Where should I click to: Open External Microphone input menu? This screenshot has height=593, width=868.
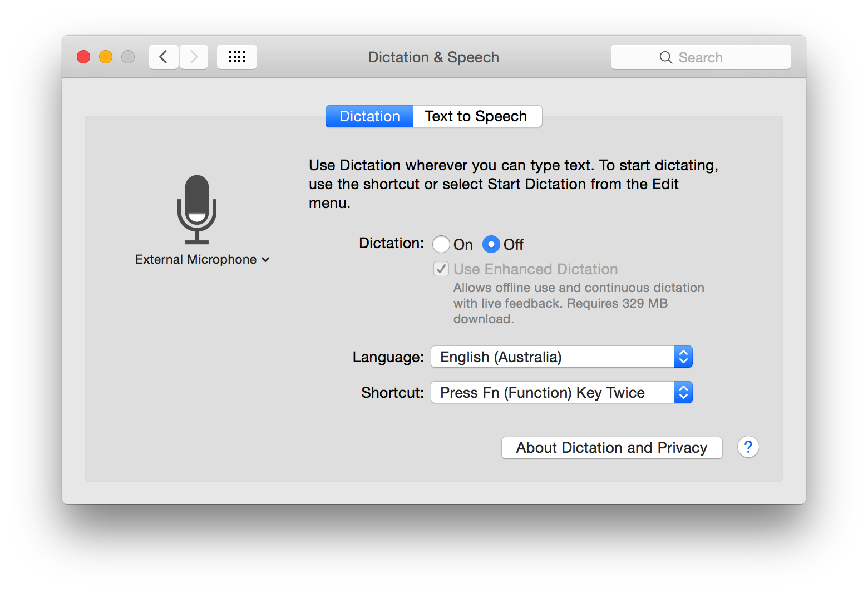point(203,260)
